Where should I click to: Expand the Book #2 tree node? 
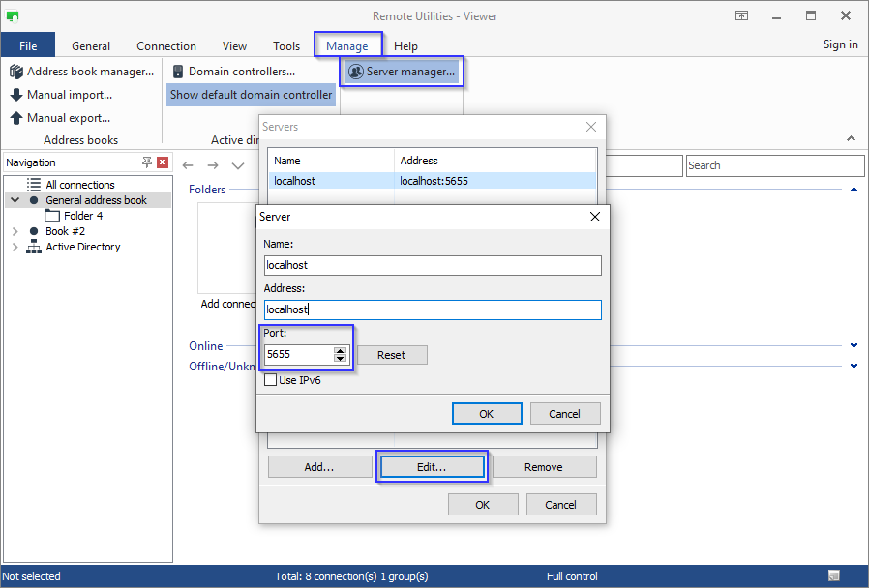pos(15,231)
